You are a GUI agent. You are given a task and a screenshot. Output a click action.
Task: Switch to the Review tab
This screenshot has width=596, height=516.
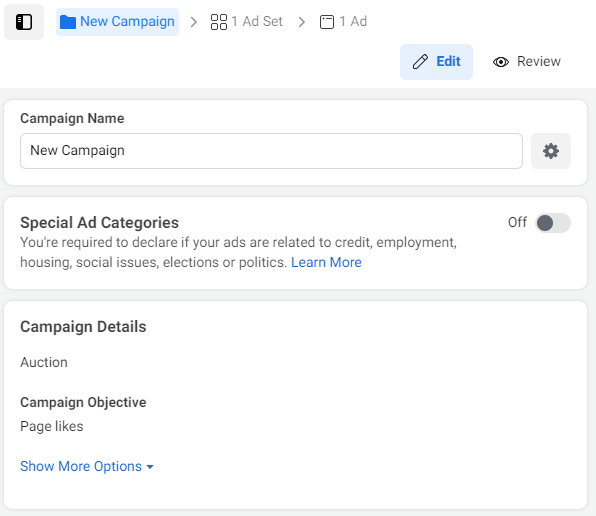526,62
